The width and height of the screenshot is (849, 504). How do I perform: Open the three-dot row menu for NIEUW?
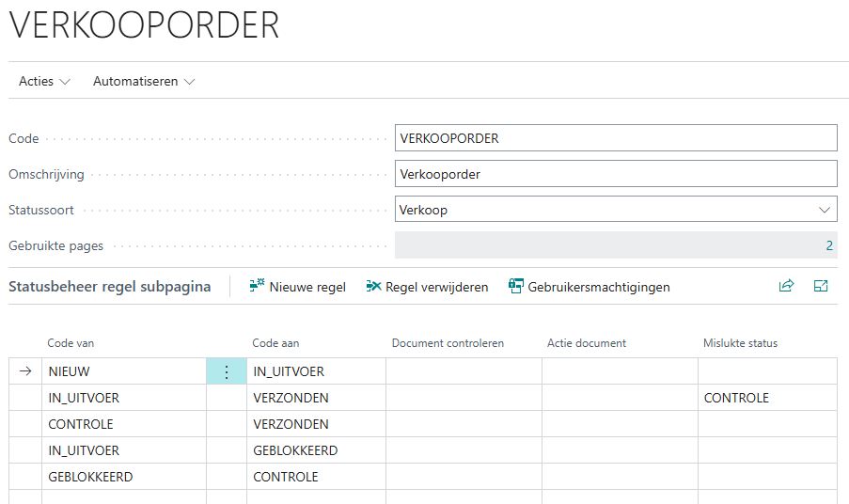[226, 371]
